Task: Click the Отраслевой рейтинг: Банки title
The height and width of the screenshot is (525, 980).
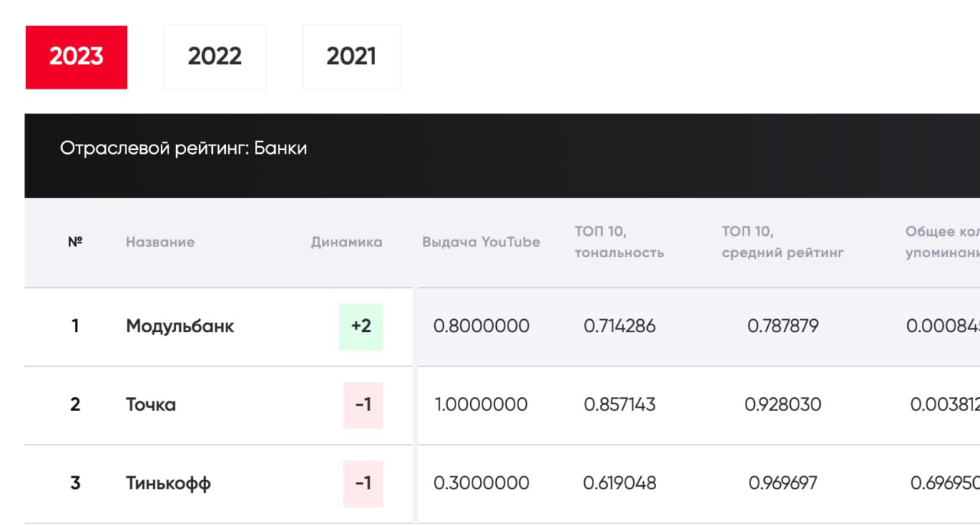Action: 184,148
